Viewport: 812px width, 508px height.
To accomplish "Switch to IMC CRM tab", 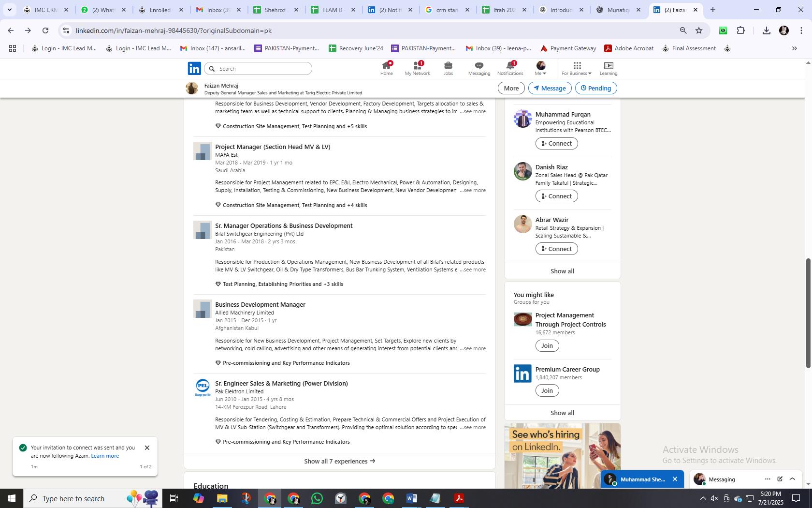I will tap(46, 10).
